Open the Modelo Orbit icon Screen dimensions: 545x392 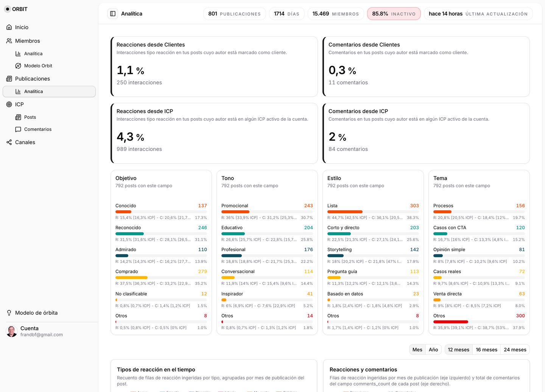pos(18,66)
